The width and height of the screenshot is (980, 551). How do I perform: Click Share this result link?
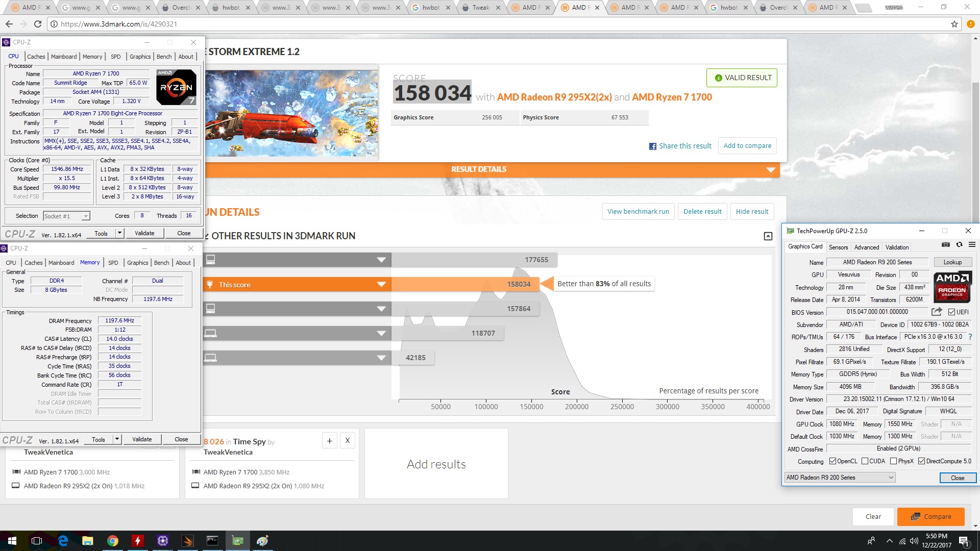click(680, 146)
